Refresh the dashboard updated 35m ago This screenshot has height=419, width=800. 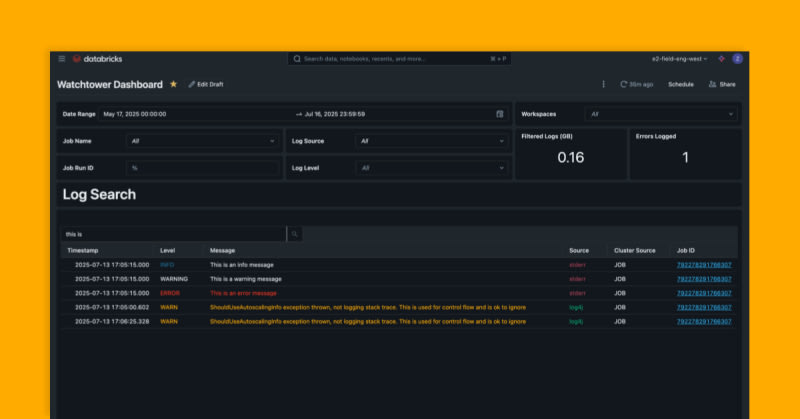click(637, 84)
